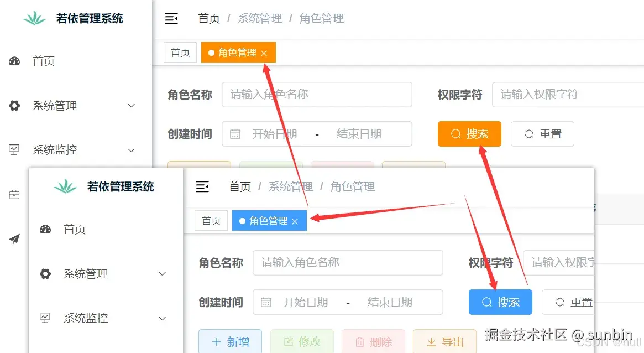Viewport: 644px width, 353px height.
Task: Focus 角色名称 input in back window
Action: [x=317, y=95]
